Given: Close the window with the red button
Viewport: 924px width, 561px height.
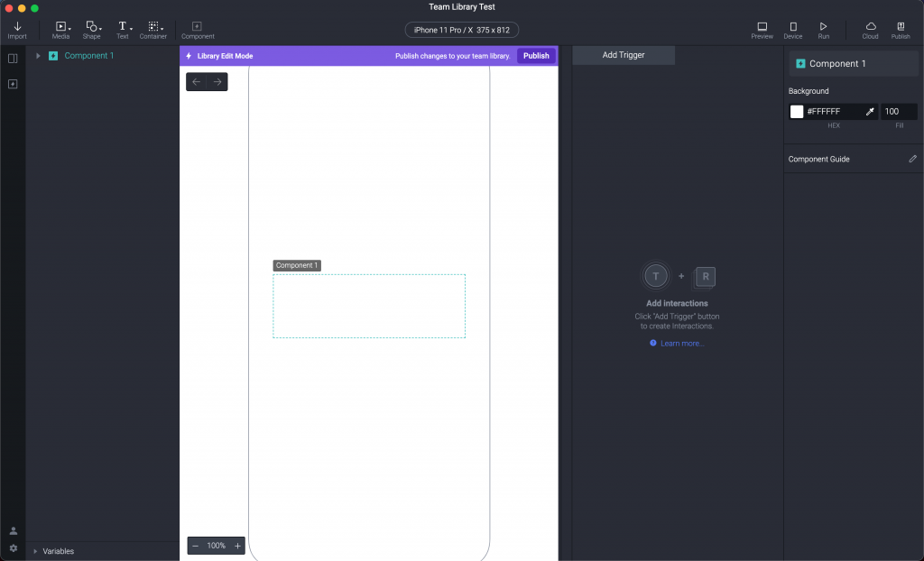Looking at the screenshot, I should [9, 8].
